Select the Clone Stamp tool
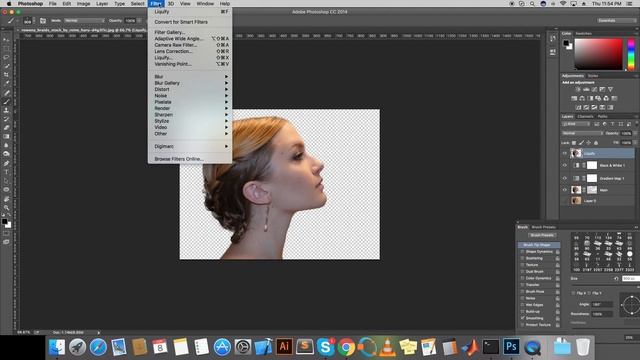 click(6, 110)
